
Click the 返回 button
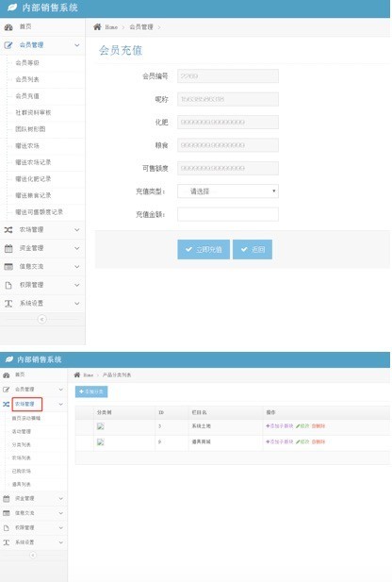point(253,249)
